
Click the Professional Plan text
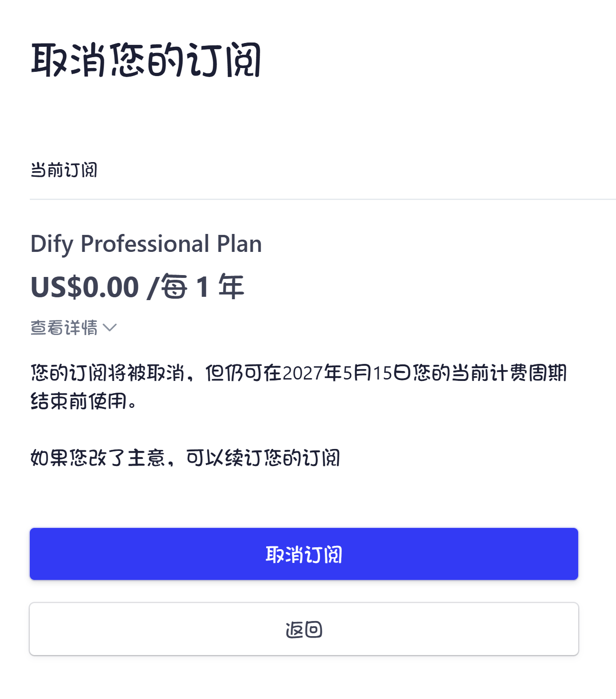pos(171,244)
